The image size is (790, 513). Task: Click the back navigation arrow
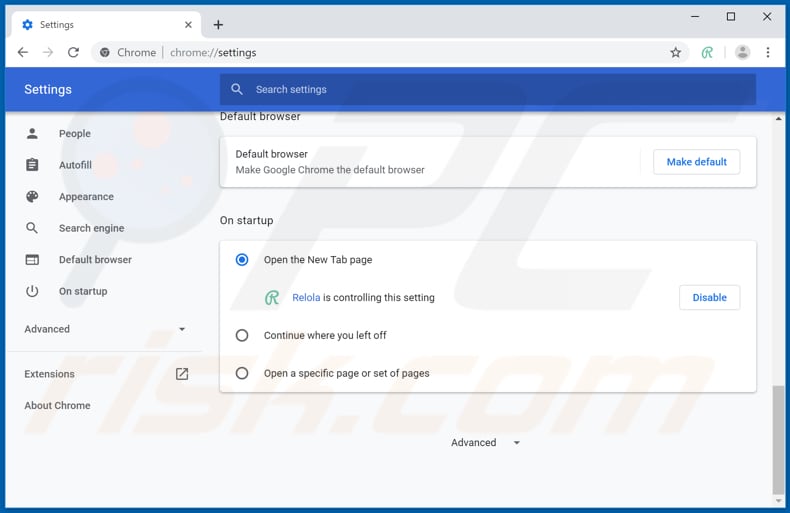pos(23,52)
